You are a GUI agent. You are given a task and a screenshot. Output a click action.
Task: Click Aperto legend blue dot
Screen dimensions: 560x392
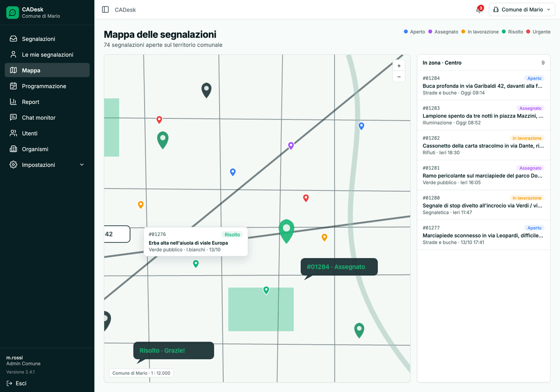click(406, 32)
